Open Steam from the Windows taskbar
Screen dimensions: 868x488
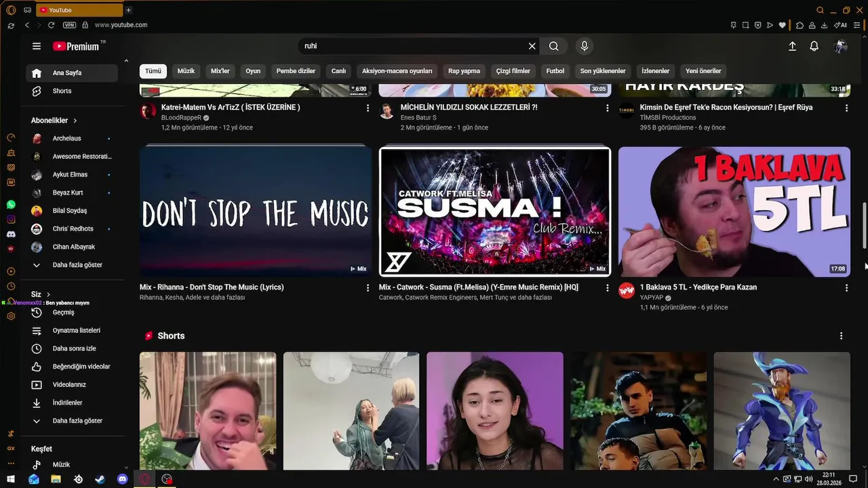[x=100, y=479]
